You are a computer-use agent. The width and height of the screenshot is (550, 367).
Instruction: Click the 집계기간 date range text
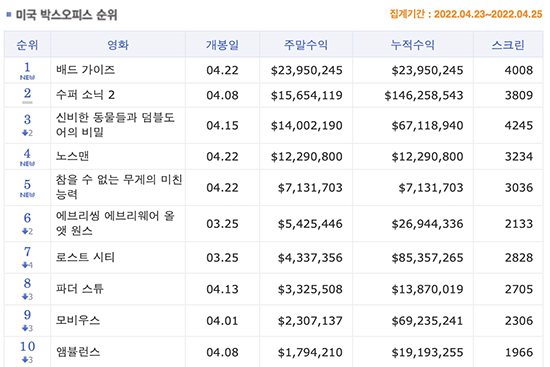(x=466, y=14)
